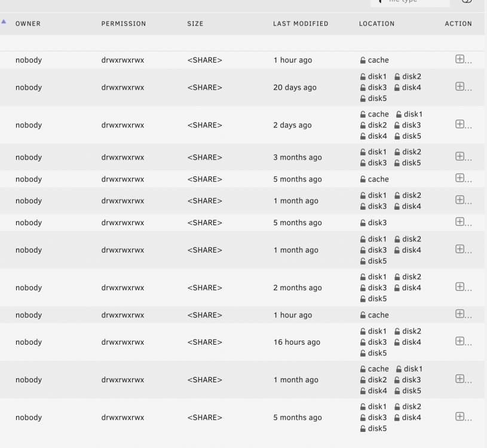487x448 pixels.
Task: Click 'disk4' label in 2 months ago row
Action: 412,287
